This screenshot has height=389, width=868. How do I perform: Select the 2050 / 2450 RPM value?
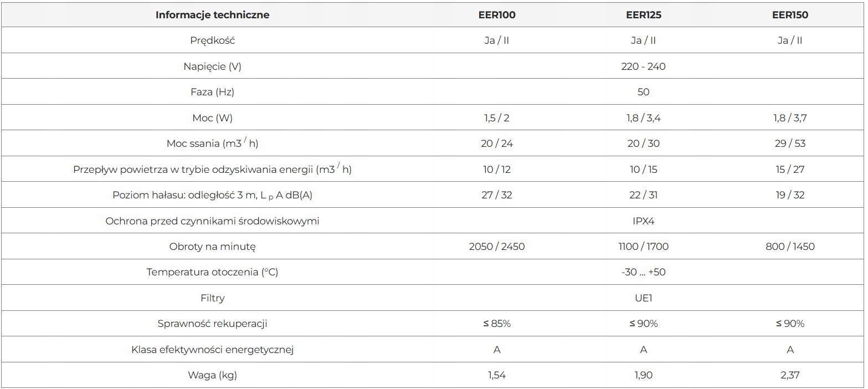(497, 247)
